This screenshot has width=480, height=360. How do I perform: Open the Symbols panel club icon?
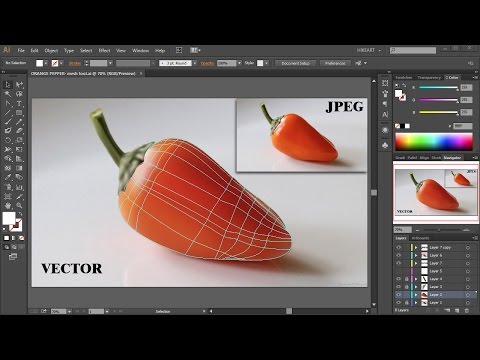[x=385, y=146]
